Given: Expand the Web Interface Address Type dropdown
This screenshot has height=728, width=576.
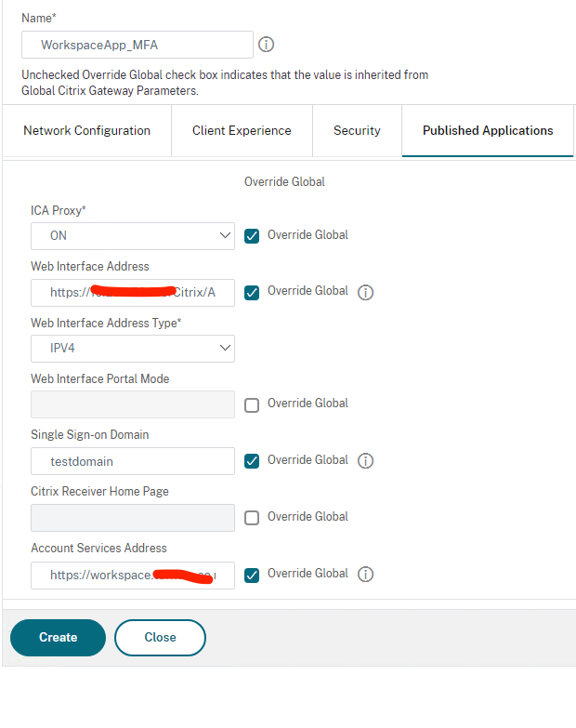Looking at the screenshot, I should 132,348.
